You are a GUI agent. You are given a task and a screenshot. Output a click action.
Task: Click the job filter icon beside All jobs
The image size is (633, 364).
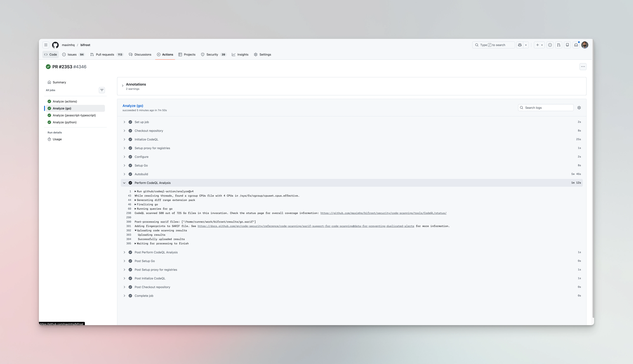pos(102,90)
